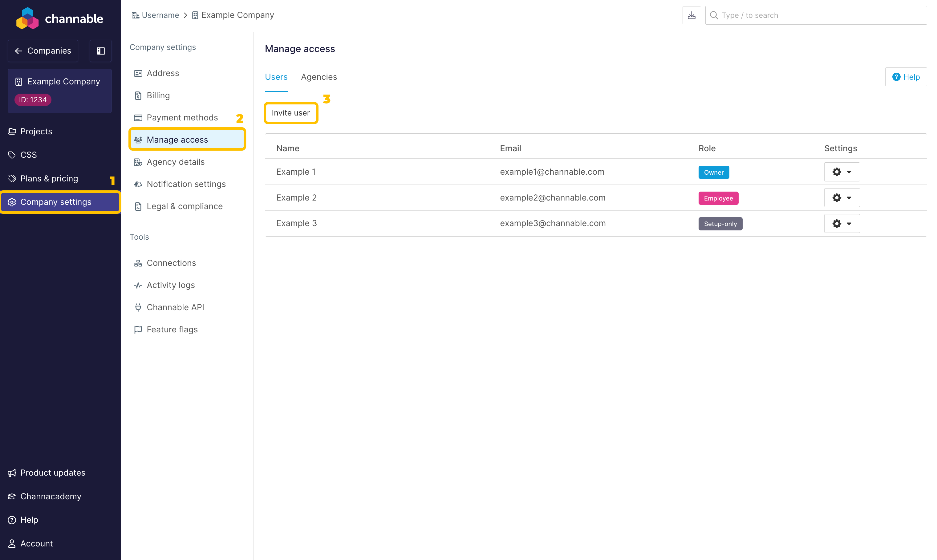Open Channable API settings
This screenshot has height=560, width=937.
[x=175, y=307]
